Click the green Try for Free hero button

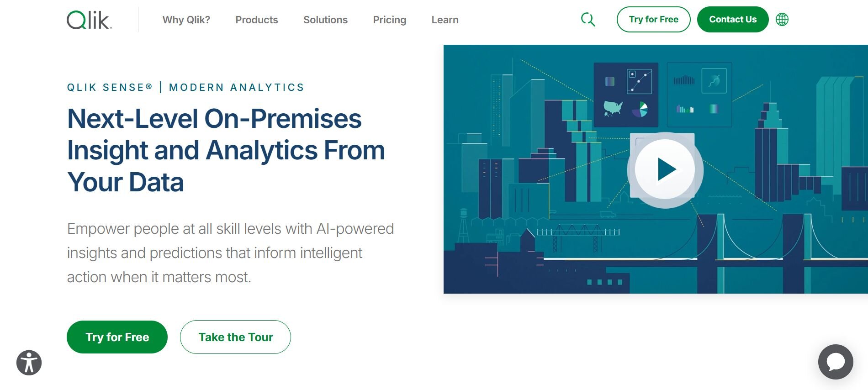tap(117, 337)
